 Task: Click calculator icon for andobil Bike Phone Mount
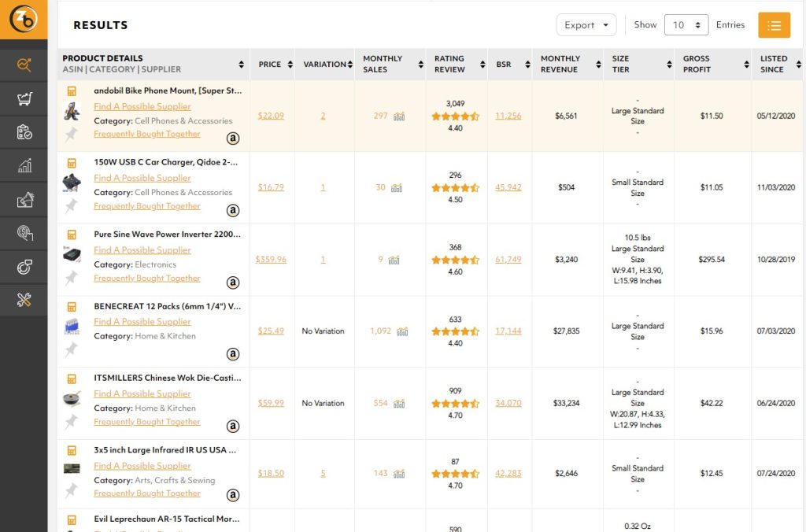pos(72,91)
